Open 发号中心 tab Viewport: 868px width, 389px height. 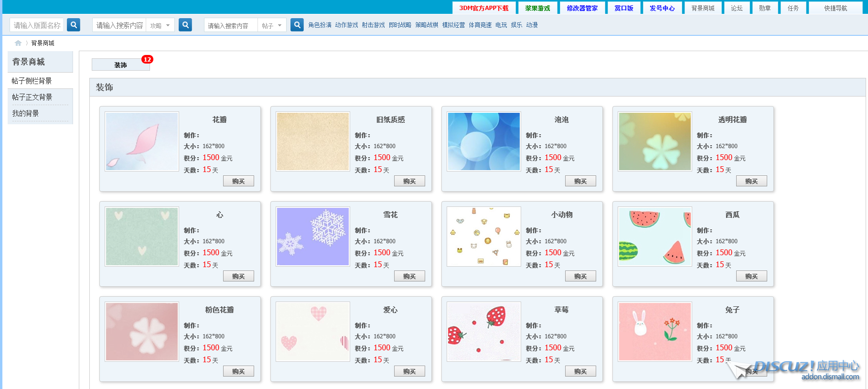pos(662,8)
